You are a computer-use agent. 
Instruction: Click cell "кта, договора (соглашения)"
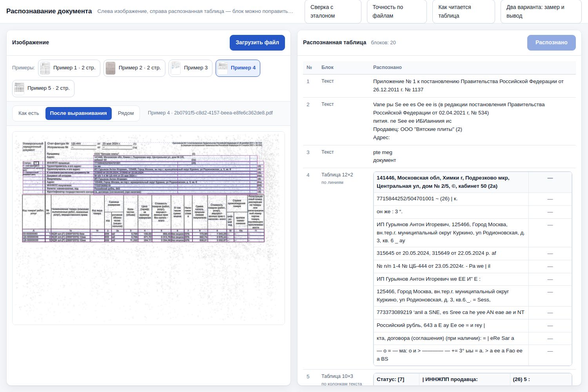click(451, 338)
